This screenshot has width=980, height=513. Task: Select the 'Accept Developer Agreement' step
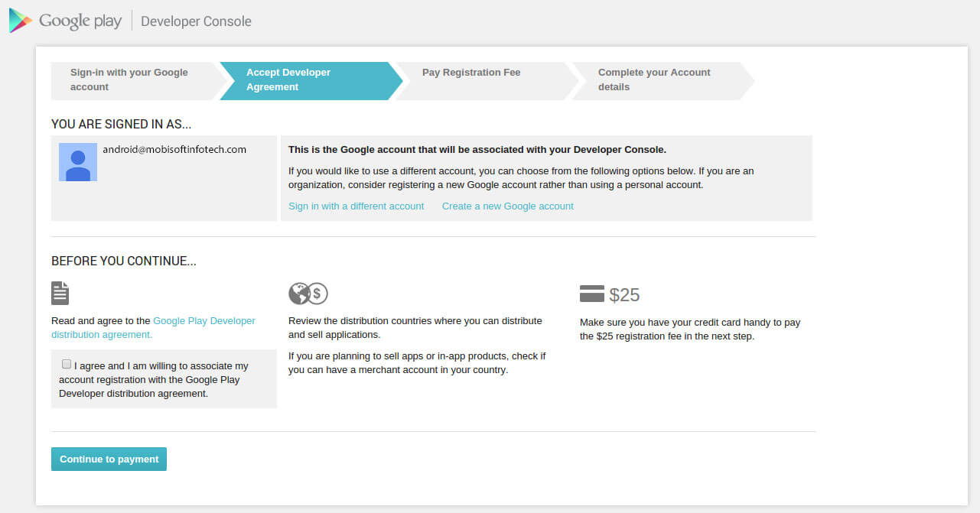pos(311,80)
